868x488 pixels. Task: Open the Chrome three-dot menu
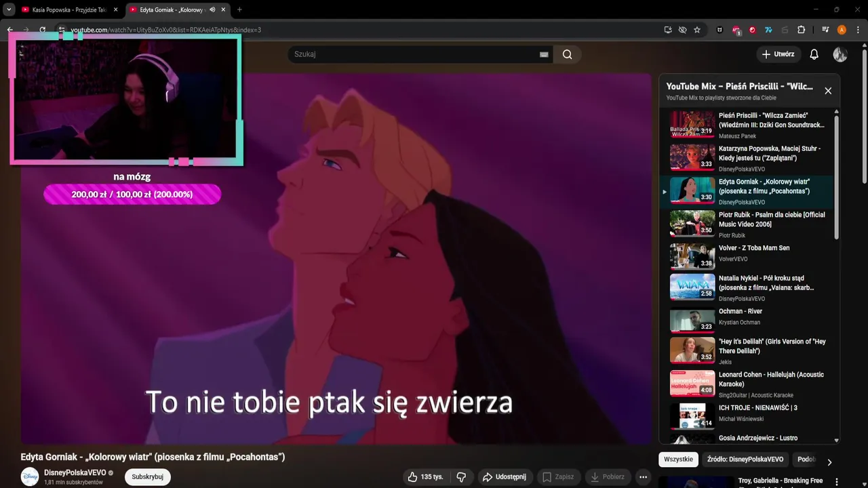coord(858,30)
